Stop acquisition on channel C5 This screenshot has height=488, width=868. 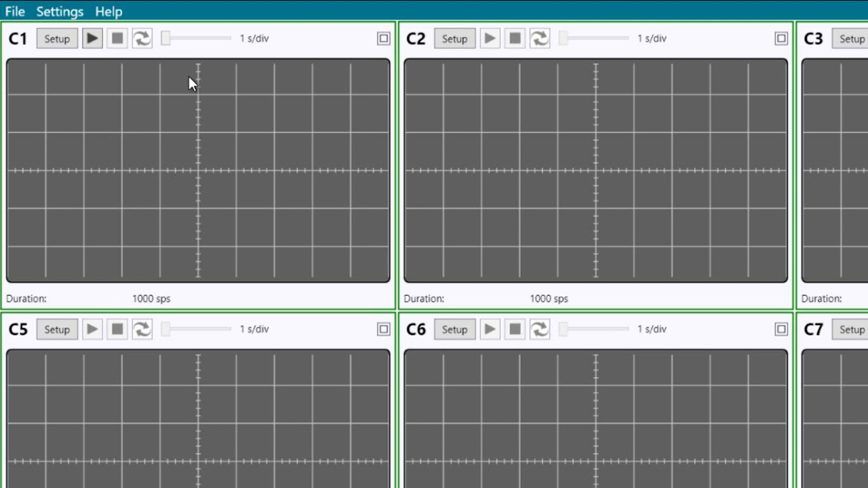(117, 329)
